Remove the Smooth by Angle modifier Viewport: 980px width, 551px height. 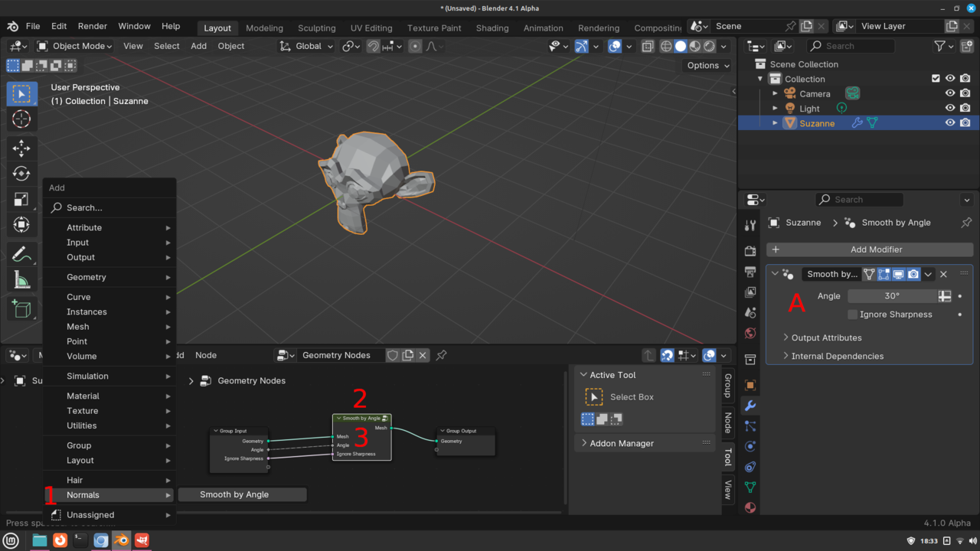point(943,274)
